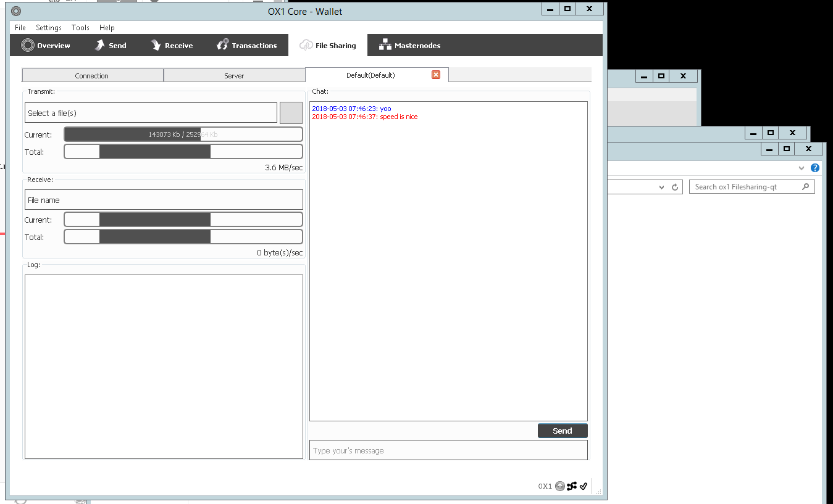The height and width of the screenshot is (504, 833).
Task: Show the Transactions page
Action: click(246, 46)
